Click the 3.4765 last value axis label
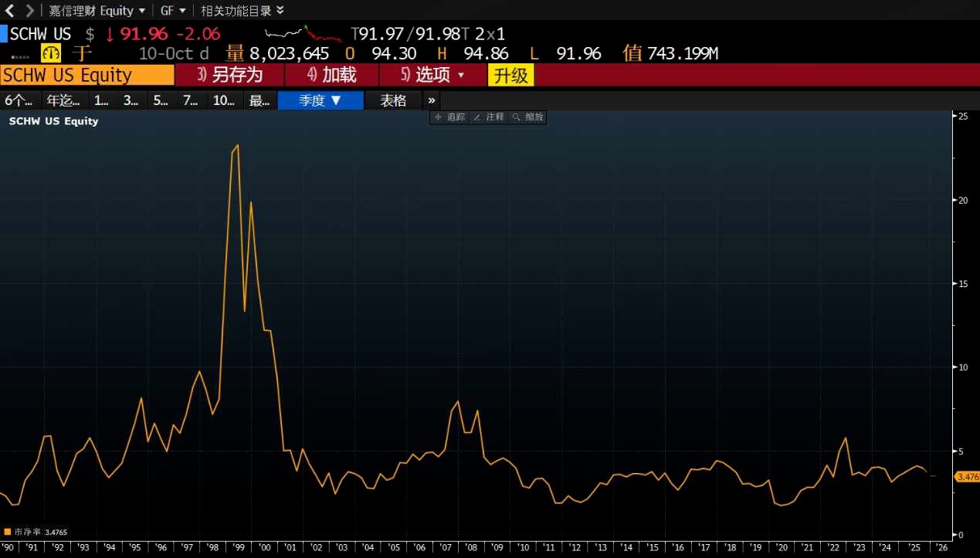Viewport: 980px width, 558px height. pos(968,477)
